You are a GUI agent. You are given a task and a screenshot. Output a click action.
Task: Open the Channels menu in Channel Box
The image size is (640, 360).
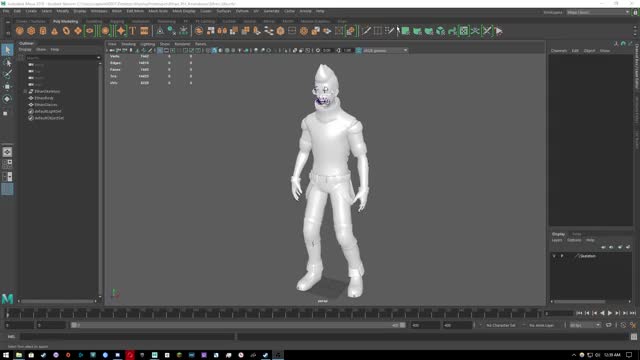[x=559, y=51]
